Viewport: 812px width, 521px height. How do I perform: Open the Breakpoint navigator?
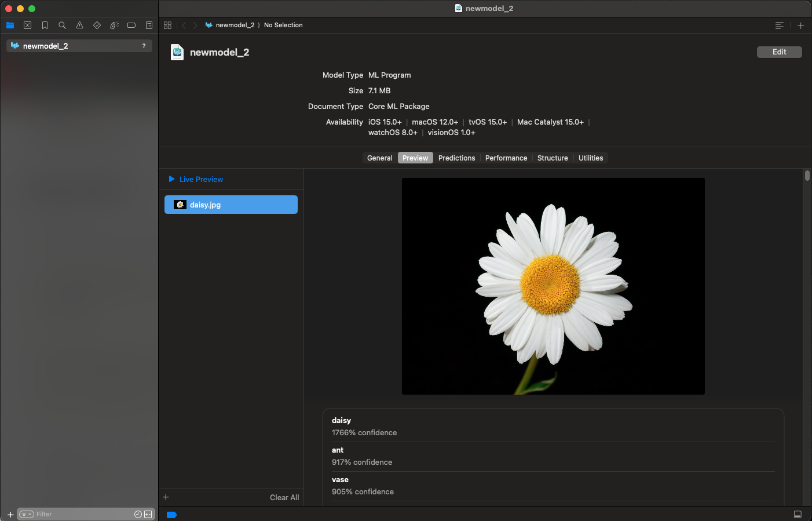click(131, 25)
